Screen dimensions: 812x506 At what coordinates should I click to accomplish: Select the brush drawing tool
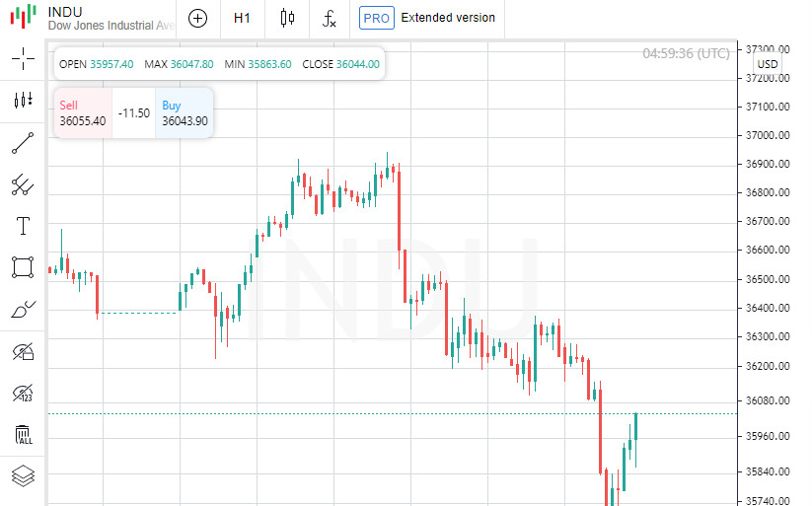23,310
